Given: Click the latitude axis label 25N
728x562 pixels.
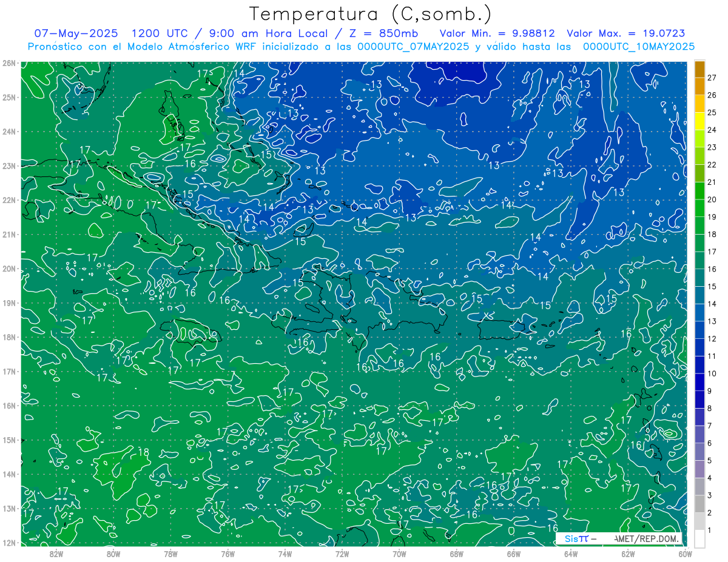Looking at the screenshot, I should (x=8, y=97).
